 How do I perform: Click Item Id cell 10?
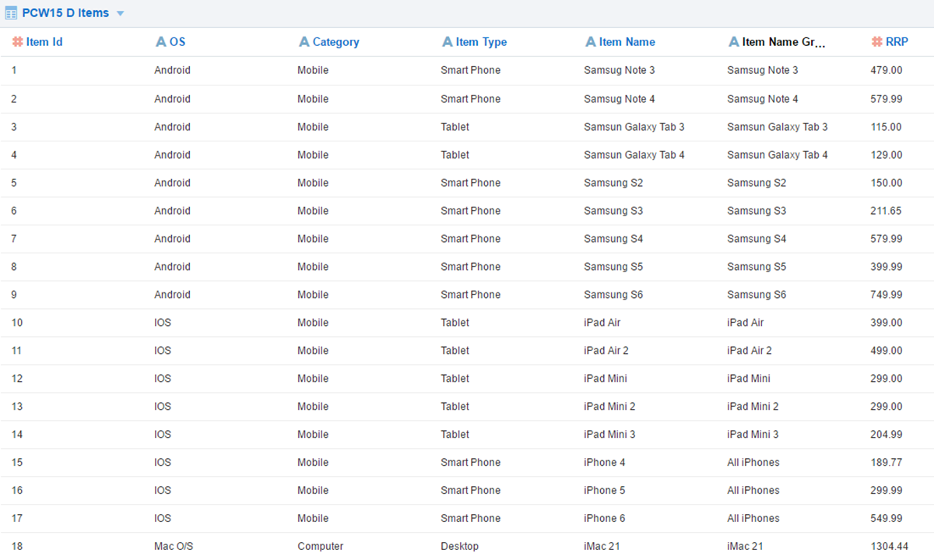coord(17,323)
